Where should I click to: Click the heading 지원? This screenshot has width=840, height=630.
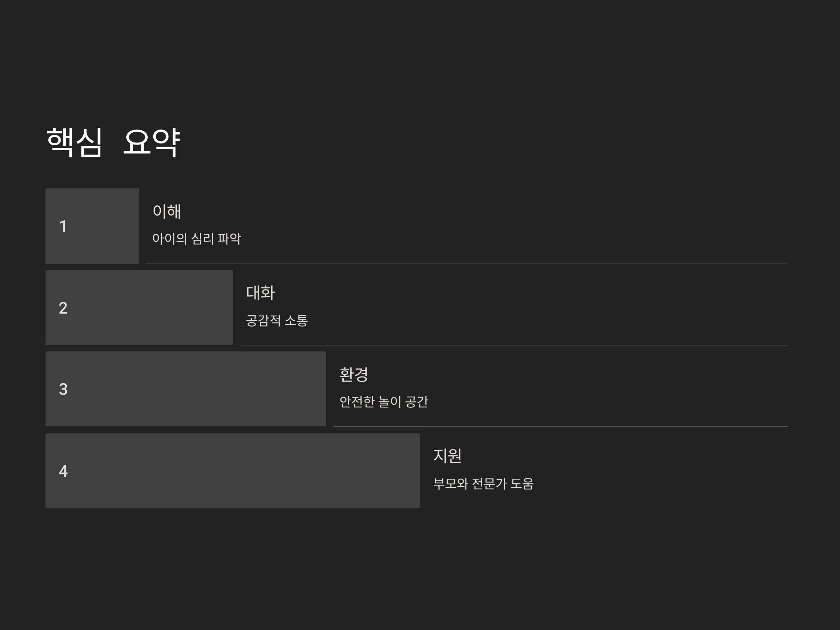point(447,456)
